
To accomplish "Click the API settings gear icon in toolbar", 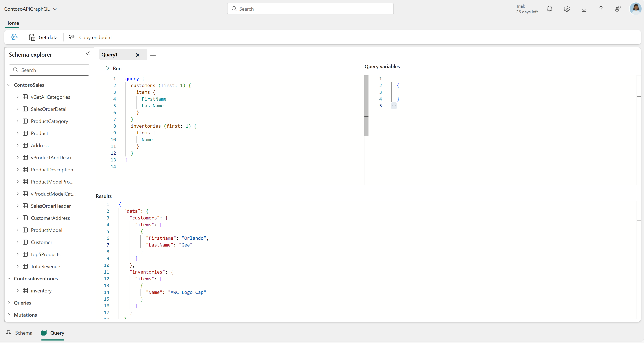I will 14,37.
